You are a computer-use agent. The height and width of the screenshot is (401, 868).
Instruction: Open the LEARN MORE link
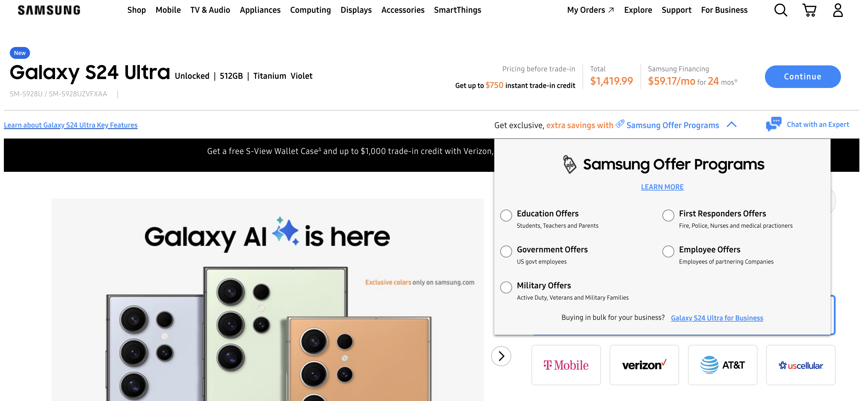coord(662,187)
